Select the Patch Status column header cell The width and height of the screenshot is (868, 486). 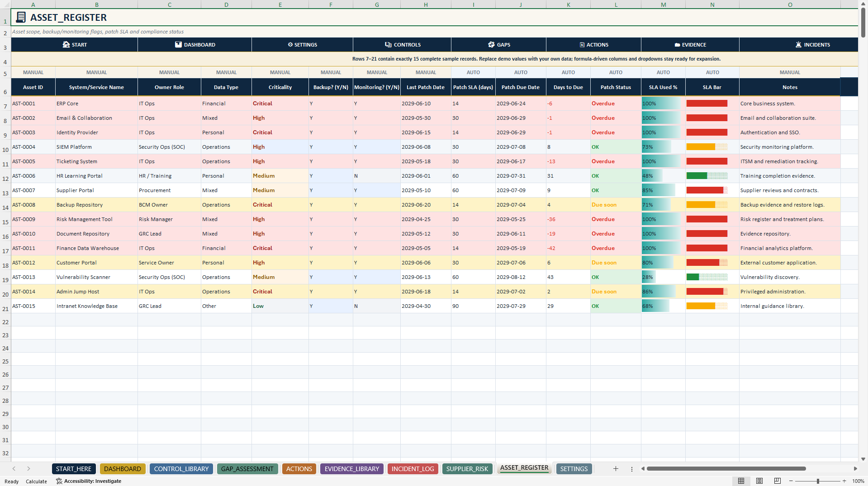click(616, 87)
